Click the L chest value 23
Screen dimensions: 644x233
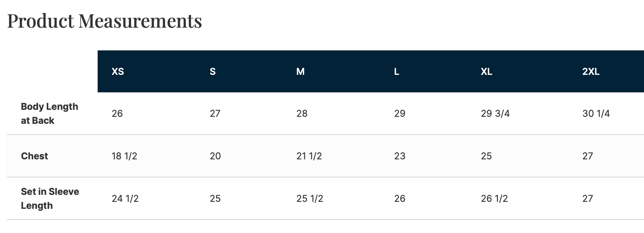pos(399,156)
